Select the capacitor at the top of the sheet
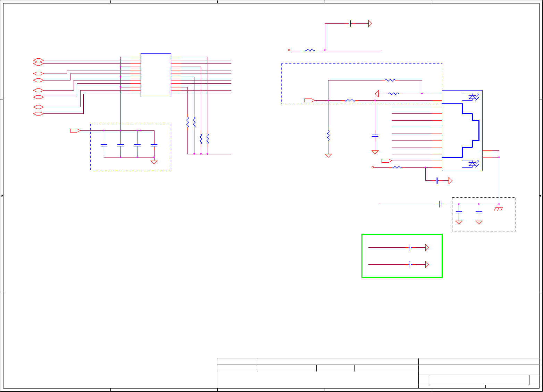 [350, 24]
